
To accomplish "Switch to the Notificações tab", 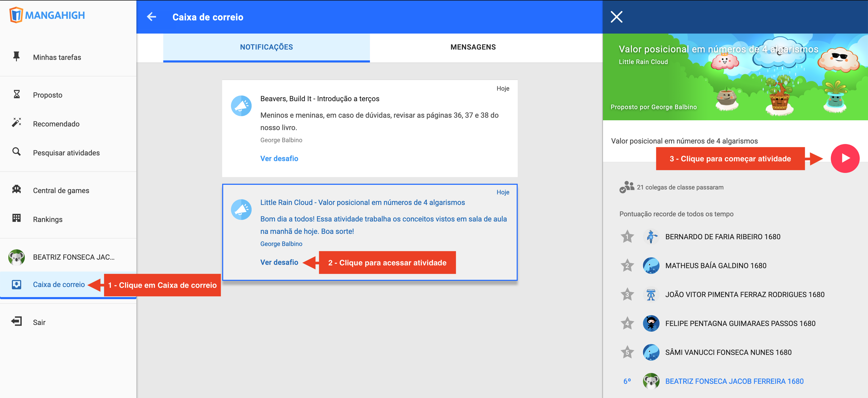I will 267,47.
